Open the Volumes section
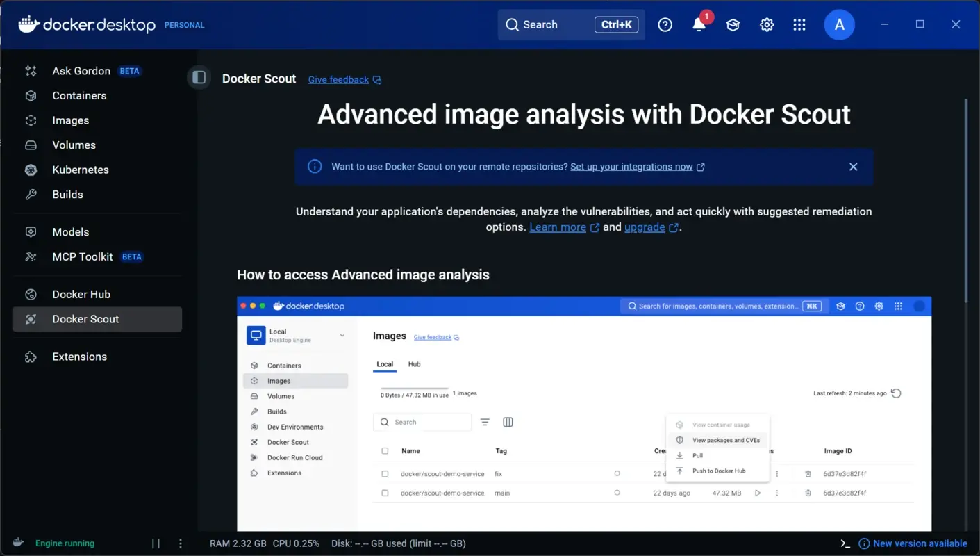Viewport: 980px width, 556px height. (x=74, y=145)
